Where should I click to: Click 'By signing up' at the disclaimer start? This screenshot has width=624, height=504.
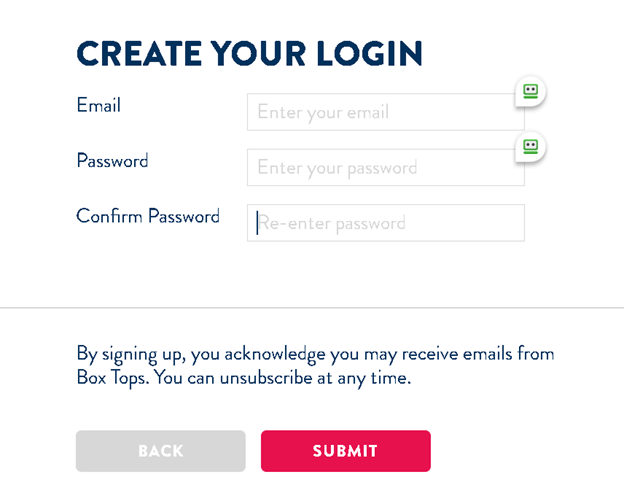131,354
